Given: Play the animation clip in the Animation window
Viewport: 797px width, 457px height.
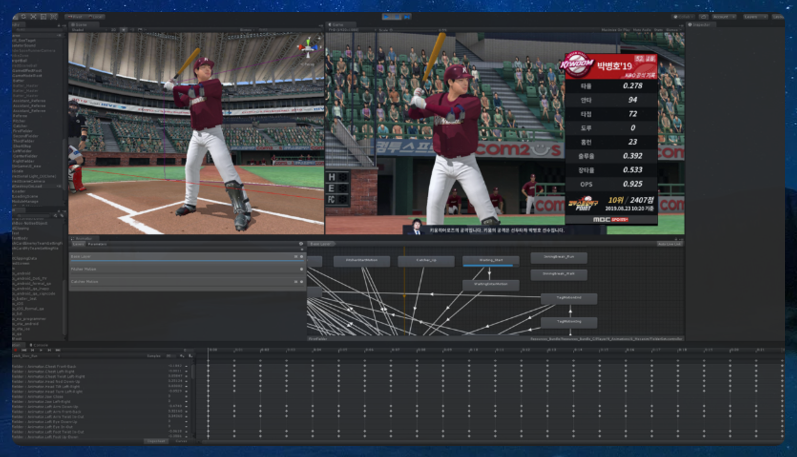Looking at the screenshot, I should (x=41, y=350).
